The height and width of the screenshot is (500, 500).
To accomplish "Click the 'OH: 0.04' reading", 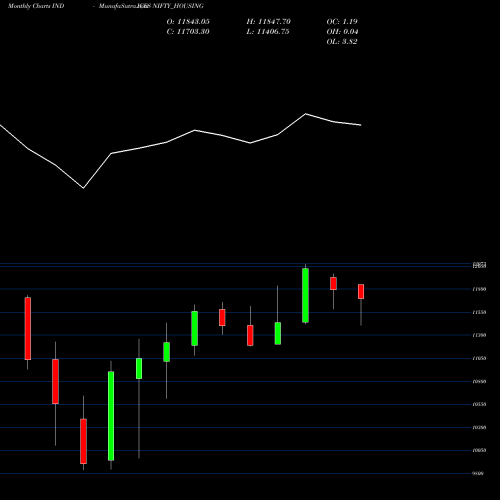I will pos(342,32).
